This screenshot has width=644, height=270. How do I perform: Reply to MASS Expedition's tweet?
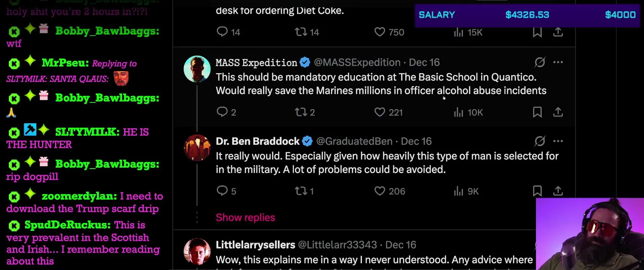pyautogui.click(x=222, y=112)
